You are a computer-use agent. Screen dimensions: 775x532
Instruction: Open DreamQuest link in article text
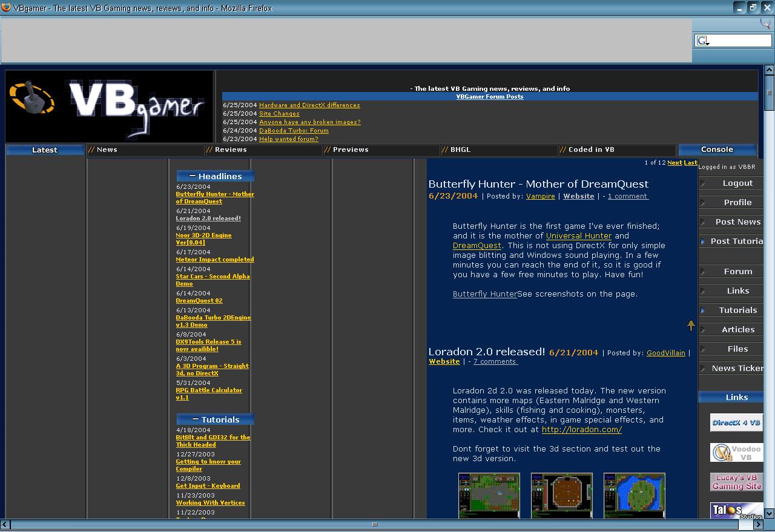[x=477, y=246]
